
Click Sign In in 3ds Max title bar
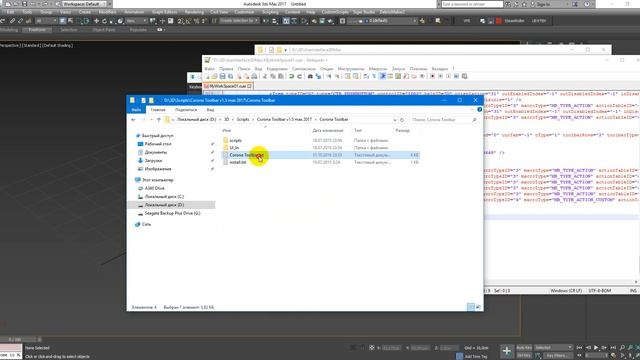point(543,4)
